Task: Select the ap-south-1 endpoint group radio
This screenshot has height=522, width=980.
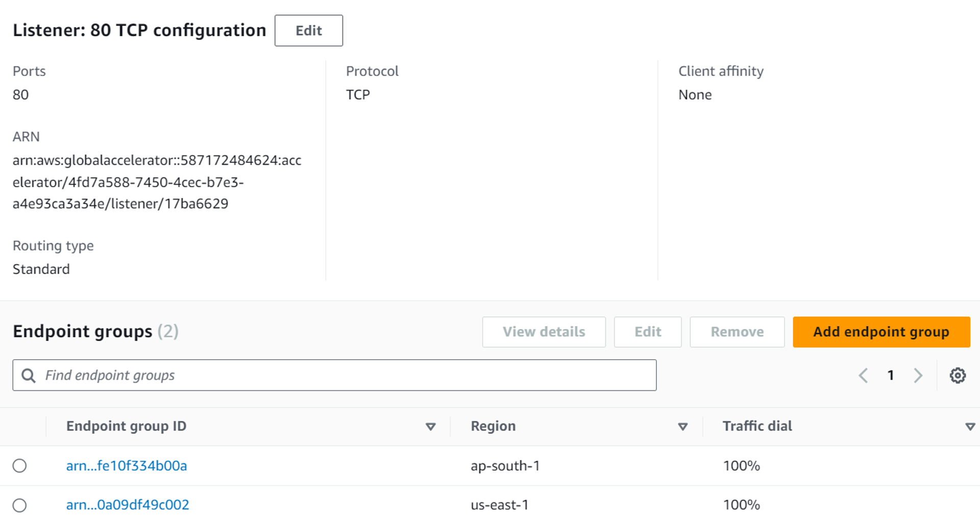Action: [20, 466]
